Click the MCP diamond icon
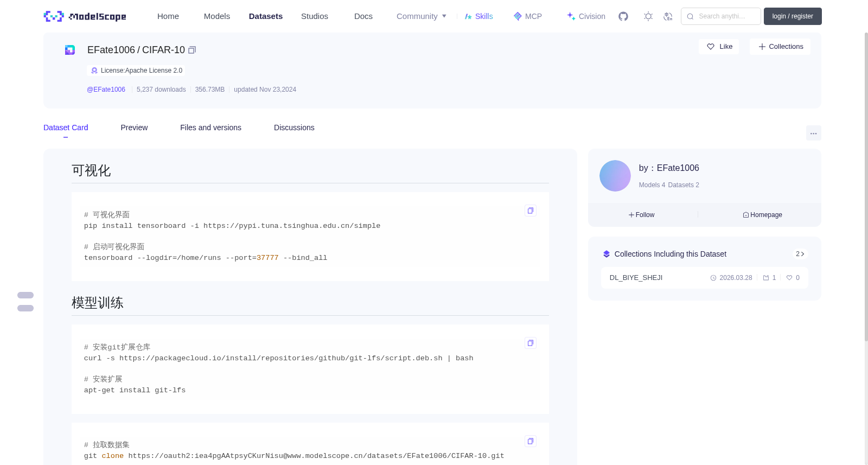This screenshot has width=868, height=465. click(x=518, y=16)
